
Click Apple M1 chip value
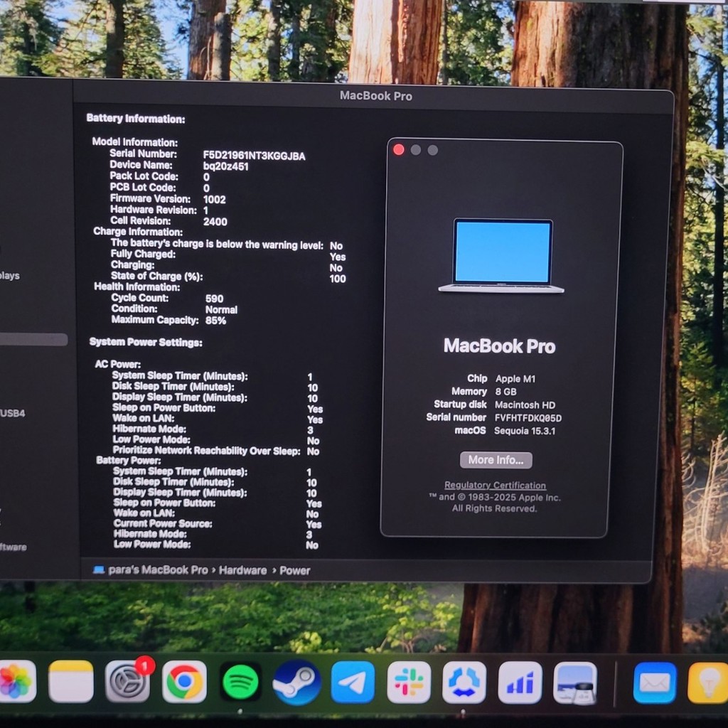(515, 379)
